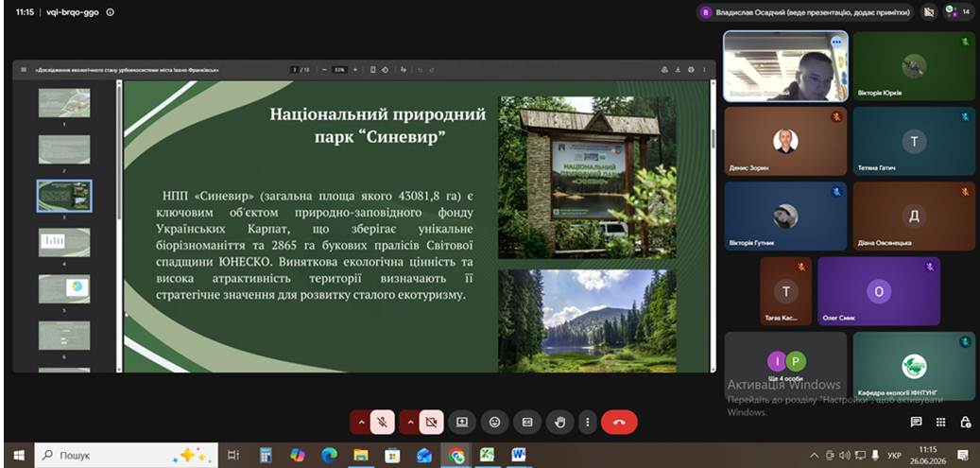Image resolution: width=980 pixels, height=468 pixels.
Task: Open Meet's more options three-dot menu
Action: pyautogui.click(x=588, y=423)
